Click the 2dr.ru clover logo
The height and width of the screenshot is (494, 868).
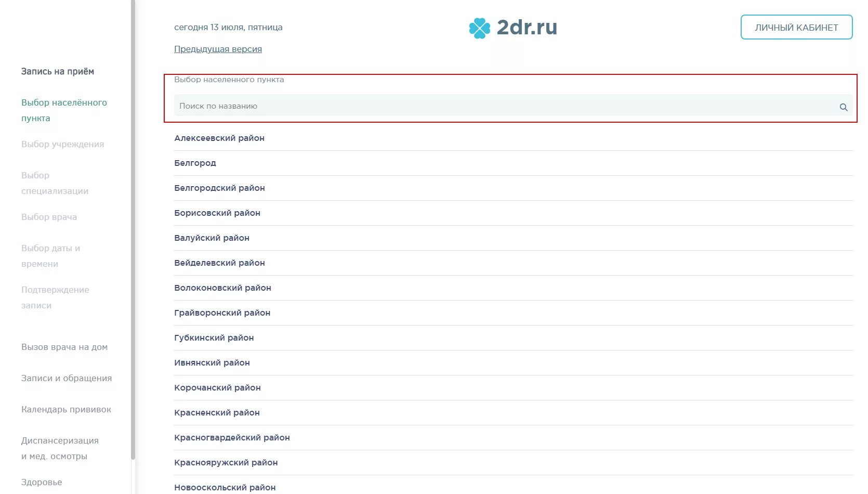[x=479, y=28]
